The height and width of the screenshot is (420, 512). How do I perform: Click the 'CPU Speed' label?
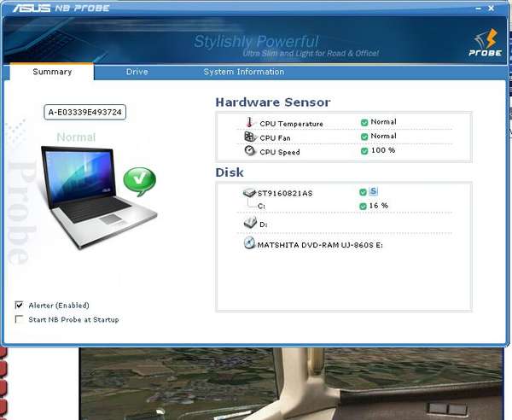point(280,152)
